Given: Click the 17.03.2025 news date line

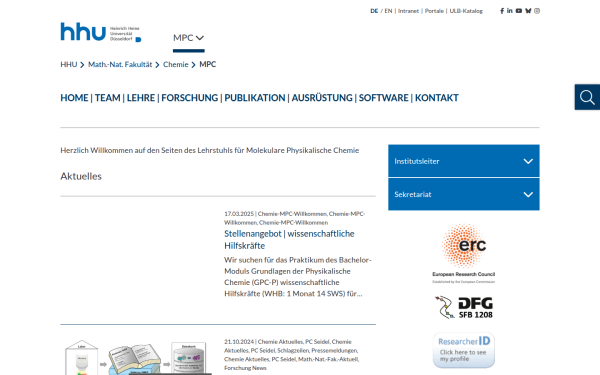Looking at the screenshot, I should pos(295,218).
